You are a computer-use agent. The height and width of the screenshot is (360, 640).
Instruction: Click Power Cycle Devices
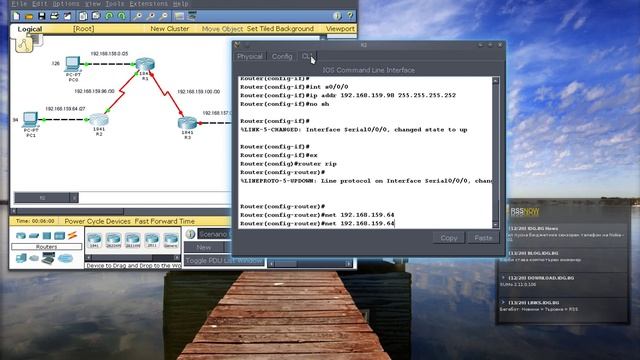coord(97,221)
